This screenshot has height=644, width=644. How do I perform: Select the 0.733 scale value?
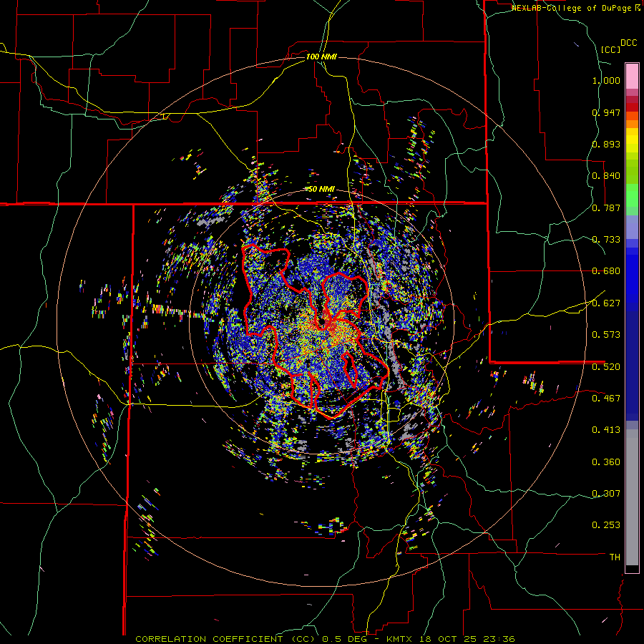[x=606, y=240]
